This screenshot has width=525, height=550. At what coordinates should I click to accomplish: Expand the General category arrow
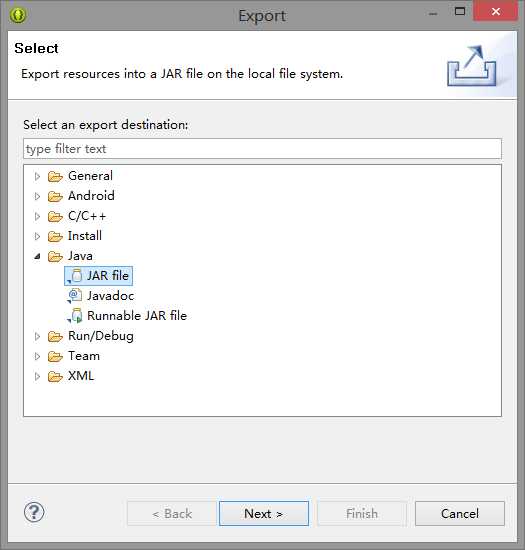point(37,176)
